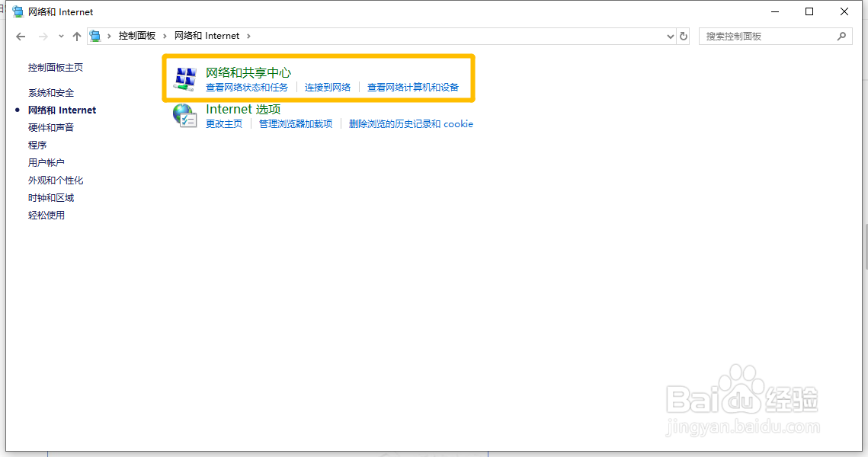Click the Forward arrow navigation button
This screenshot has height=457, width=868.
pyautogui.click(x=43, y=37)
